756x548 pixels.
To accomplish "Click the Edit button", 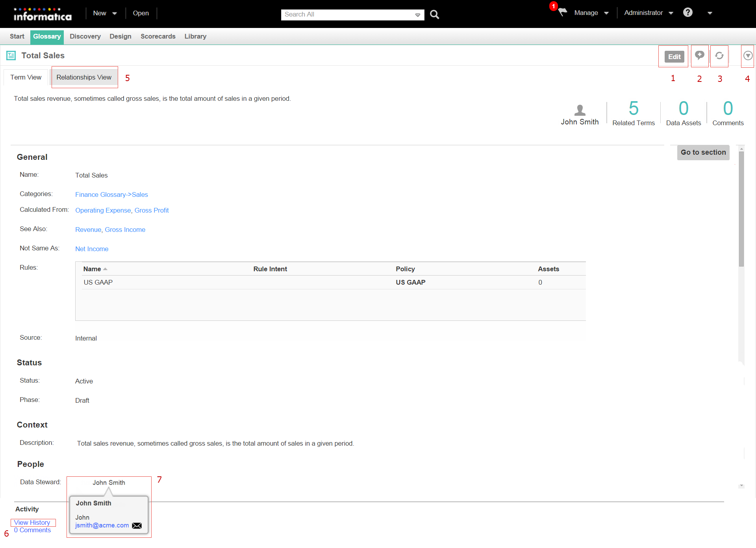I will 674,57.
